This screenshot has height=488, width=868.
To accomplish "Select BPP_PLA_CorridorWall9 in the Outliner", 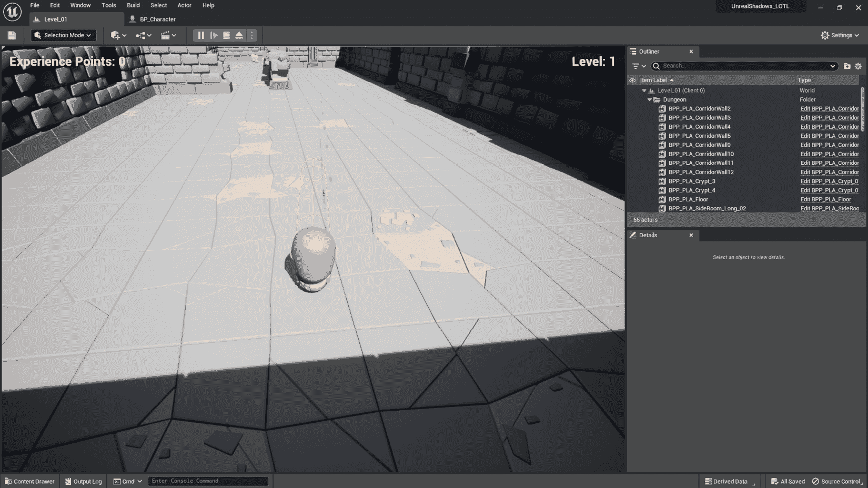I will (699, 145).
